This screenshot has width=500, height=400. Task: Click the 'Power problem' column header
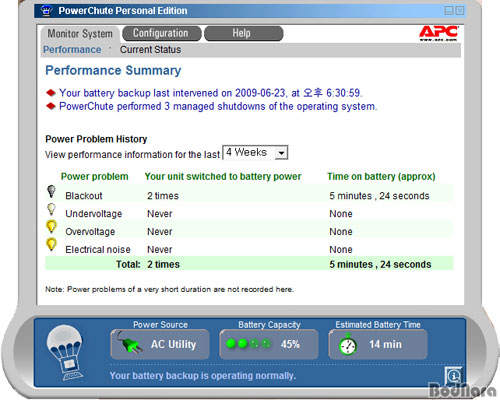(94, 176)
